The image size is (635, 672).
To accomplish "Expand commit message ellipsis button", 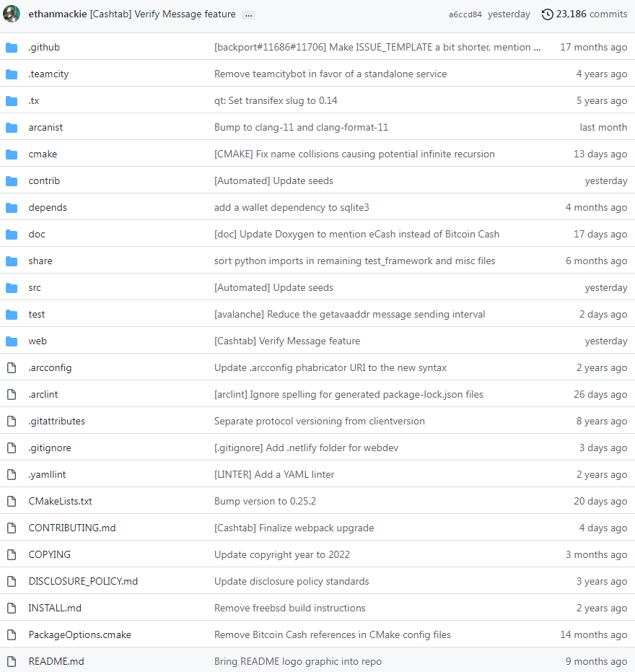I will click(248, 15).
